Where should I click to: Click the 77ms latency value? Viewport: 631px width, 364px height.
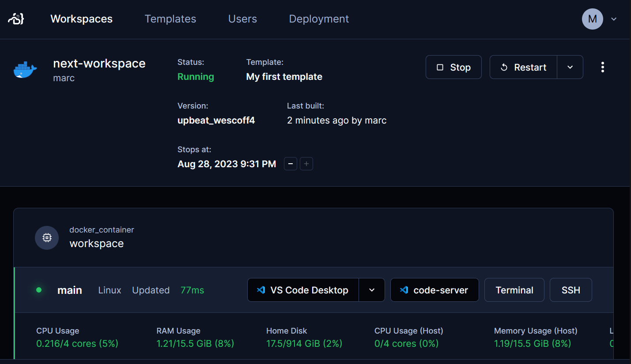pyautogui.click(x=193, y=290)
